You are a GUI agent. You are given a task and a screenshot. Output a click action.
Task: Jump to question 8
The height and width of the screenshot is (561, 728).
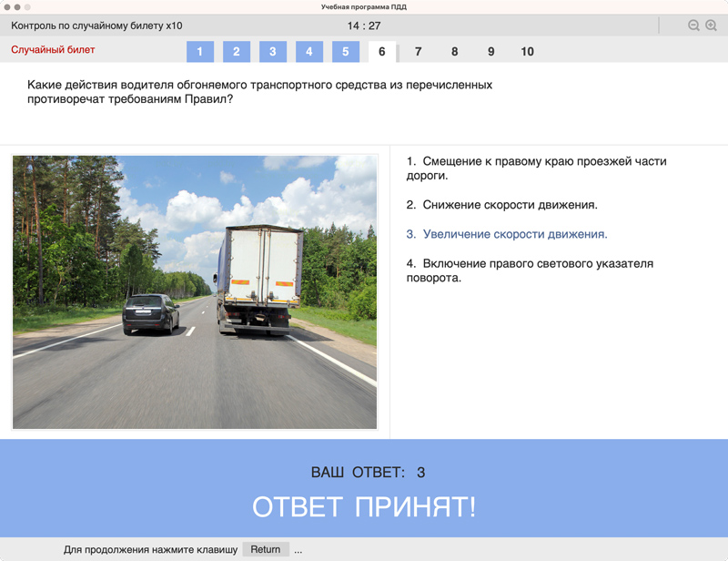(454, 52)
